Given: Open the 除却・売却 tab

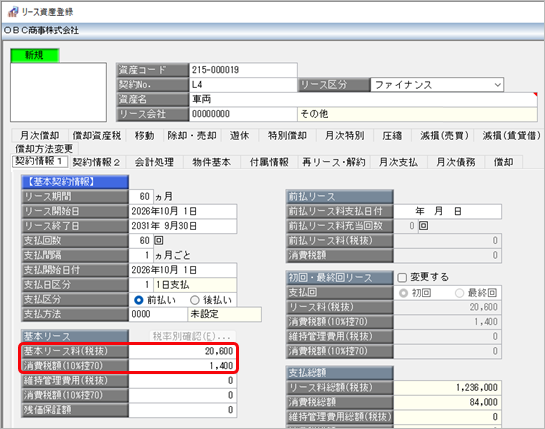Looking at the screenshot, I should pyautogui.click(x=192, y=135).
